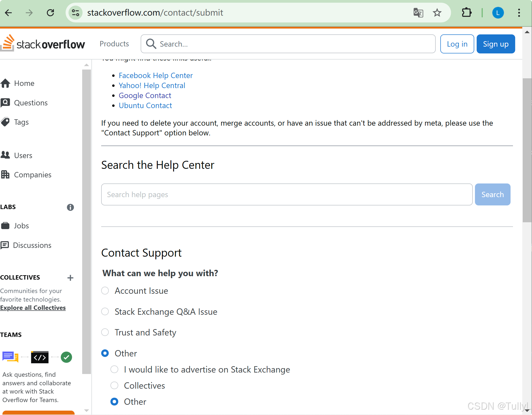
Task: Click the page scroll up arrow
Action: (x=527, y=32)
